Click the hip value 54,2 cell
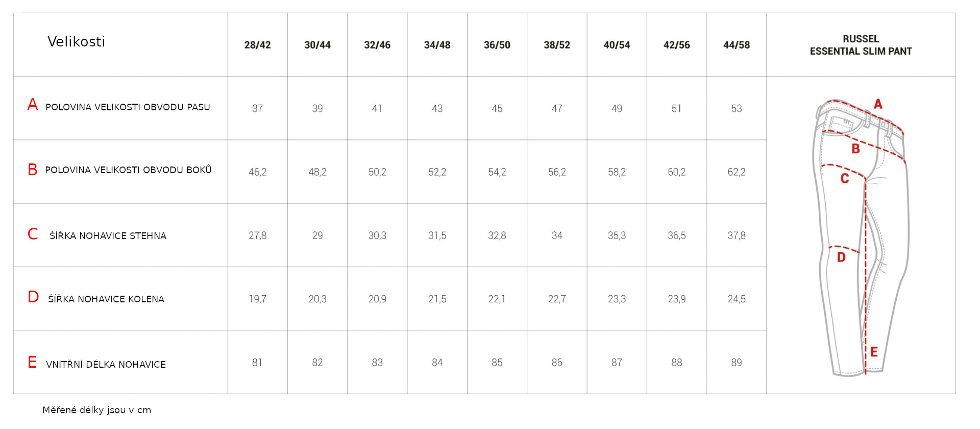The width and height of the screenshot is (980, 429). (x=497, y=172)
